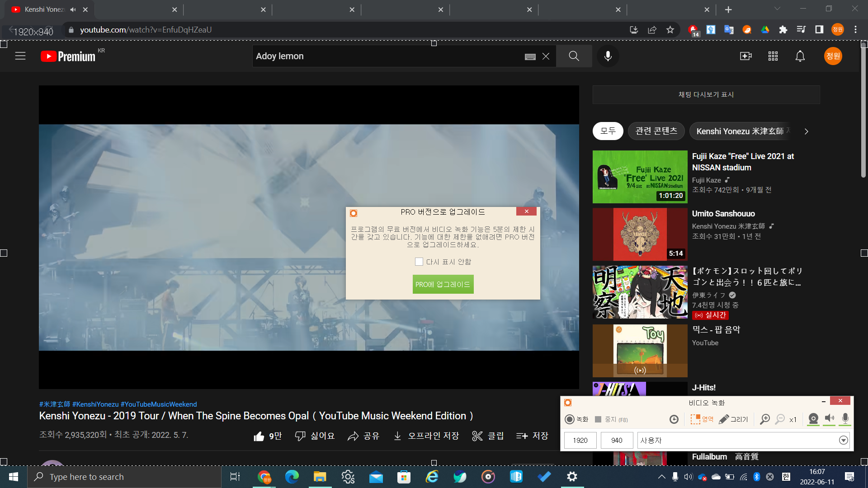Click 채팅 다시보기 표시 button
Screen dimensions: 868x488
point(706,94)
